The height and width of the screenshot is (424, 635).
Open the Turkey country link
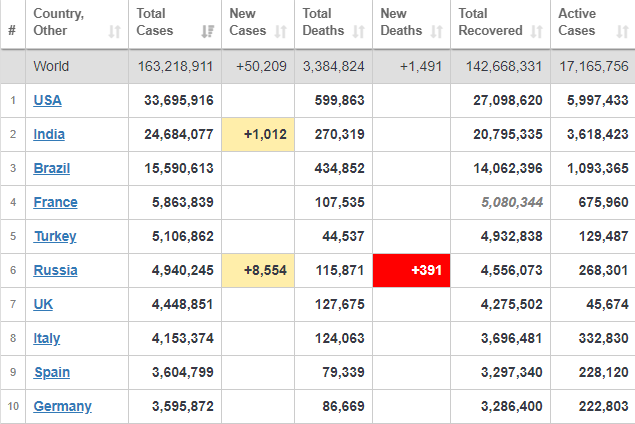[x=55, y=236]
